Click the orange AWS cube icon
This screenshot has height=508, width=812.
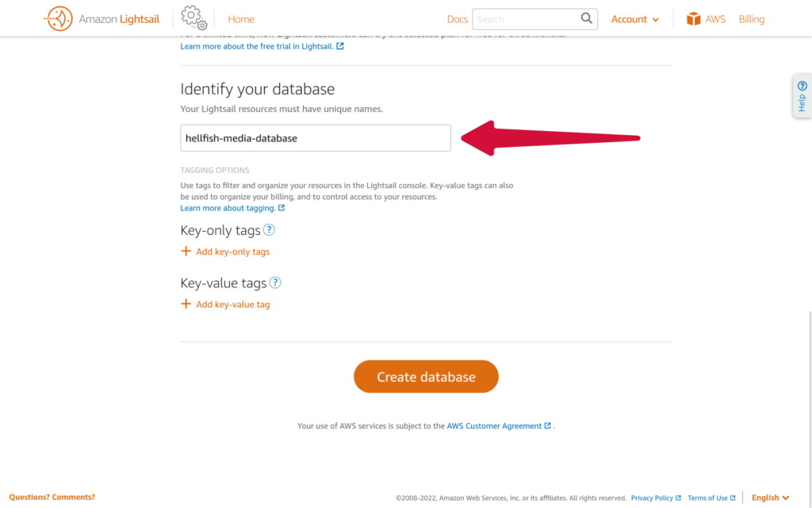pos(694,19)
